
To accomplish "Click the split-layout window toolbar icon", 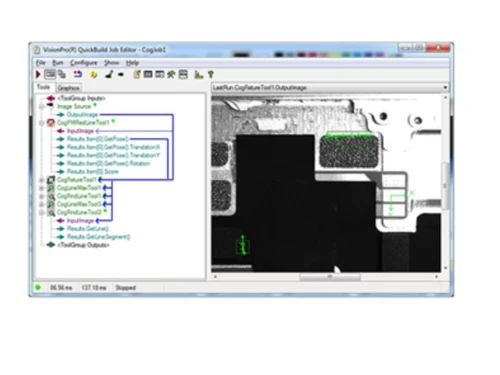I will [x=183, y=74].
